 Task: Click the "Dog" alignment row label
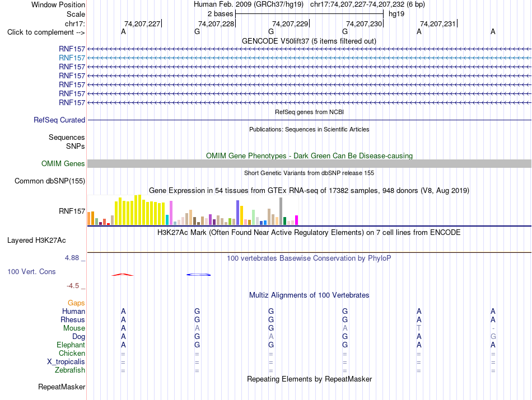(79, 337)
